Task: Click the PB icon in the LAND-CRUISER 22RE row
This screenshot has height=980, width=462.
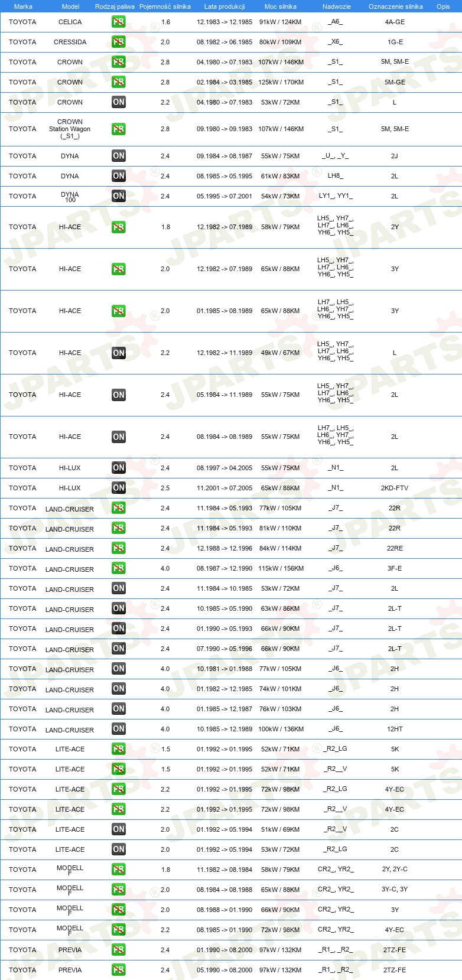Action: click(119, 548)
